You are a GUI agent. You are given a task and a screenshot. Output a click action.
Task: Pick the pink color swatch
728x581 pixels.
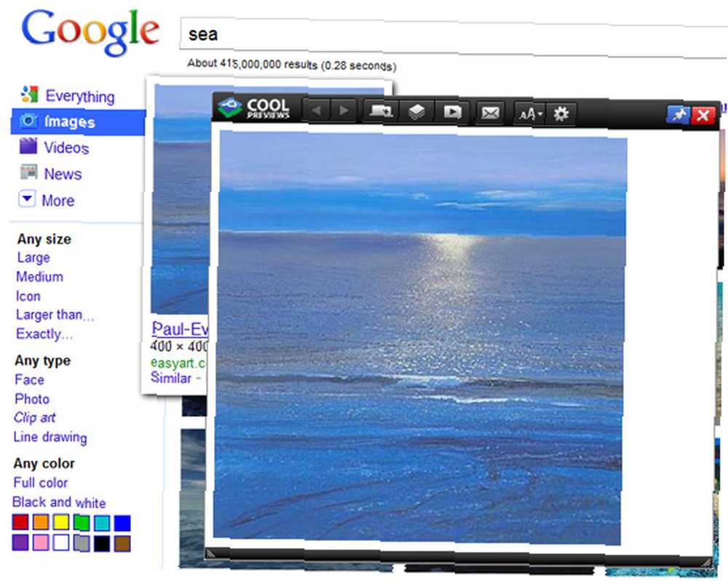40,542
